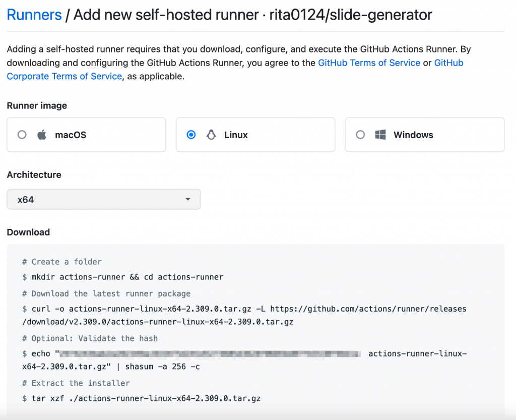Viewport: 516px width, 420px height.
Task: Open the Runners breadcrumb link
Action: click(34, 15)
